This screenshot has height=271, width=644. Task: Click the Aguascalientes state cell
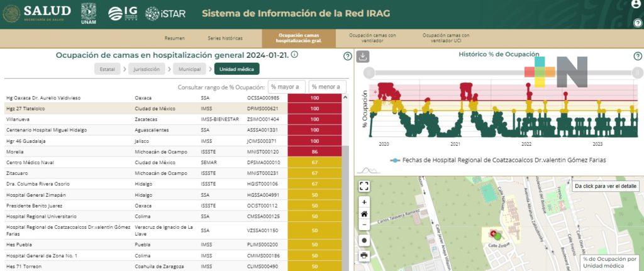(151, 130)
